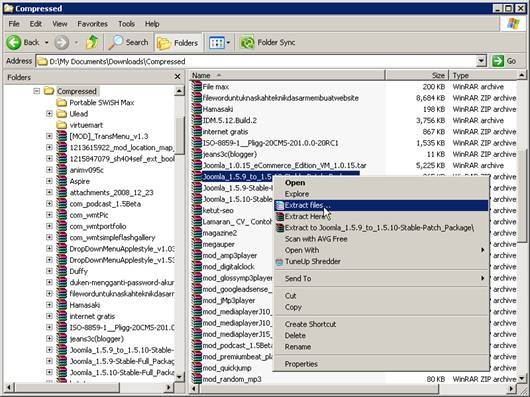
Task: Select the Portable SWISH Max folder icon
Action: click(x=61, y=102)
